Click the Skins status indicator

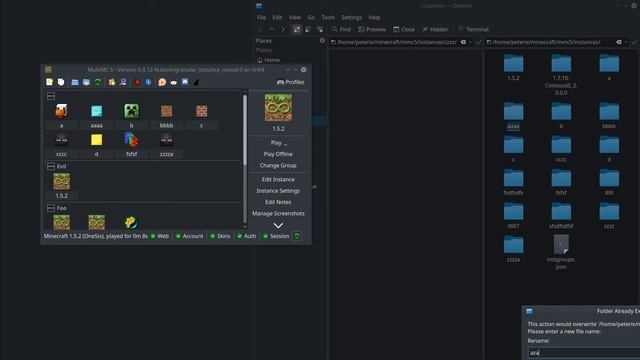coord(220,236)
